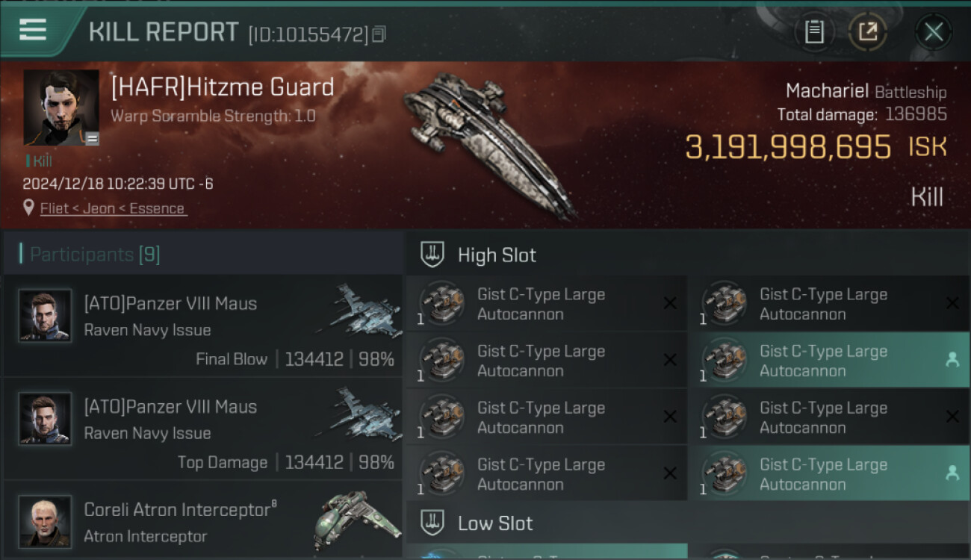
Task: Copy the kill report ID icon
Action: 379,34
